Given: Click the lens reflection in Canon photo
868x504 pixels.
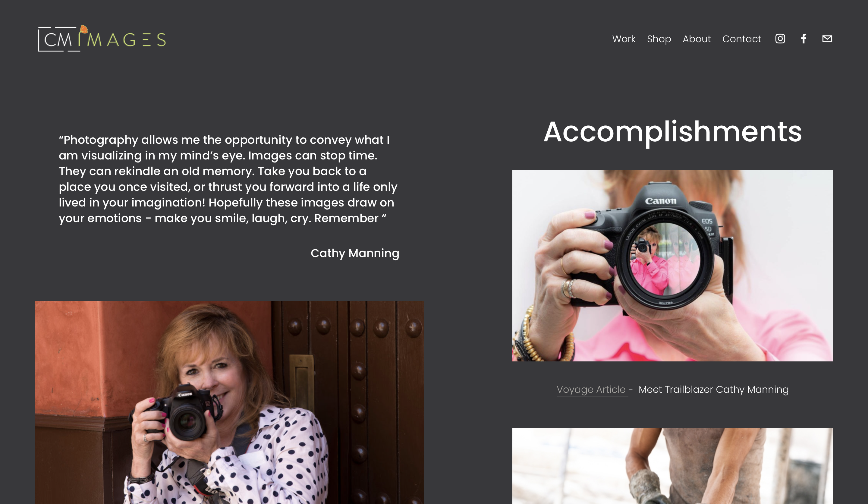Looking at the screenshot, I should 665,259.
